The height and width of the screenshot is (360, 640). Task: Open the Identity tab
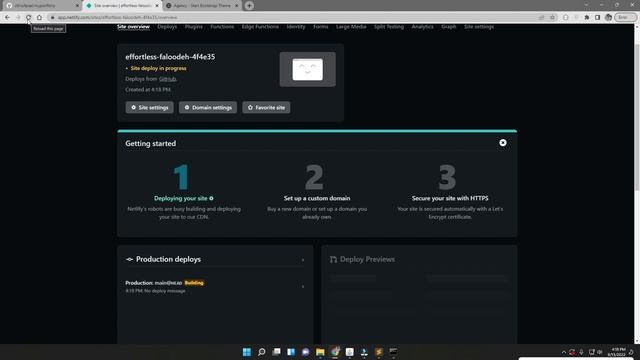(x=296, y=27)
